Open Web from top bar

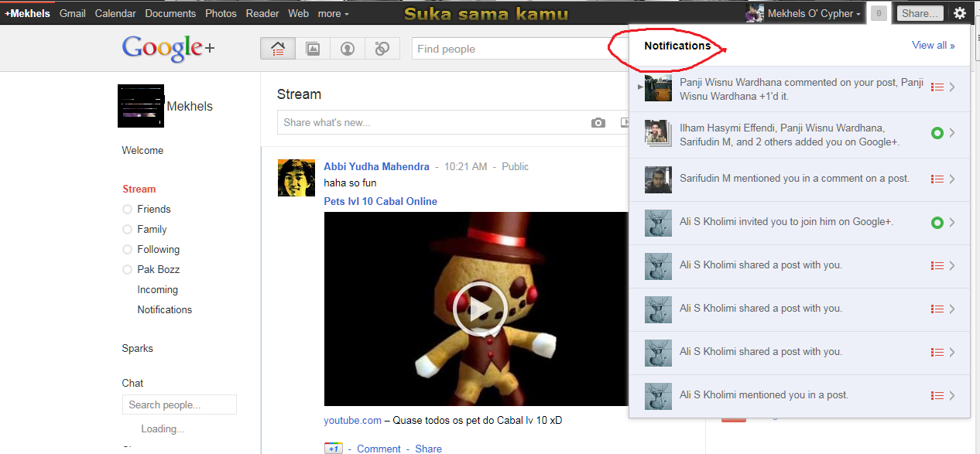pos(298,13)
